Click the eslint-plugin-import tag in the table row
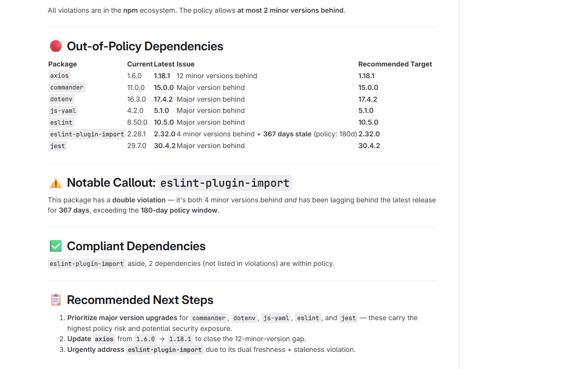Image resolution: width=588 pixels, height=369 pixels. pyautogui.click(x=87, y=134)
